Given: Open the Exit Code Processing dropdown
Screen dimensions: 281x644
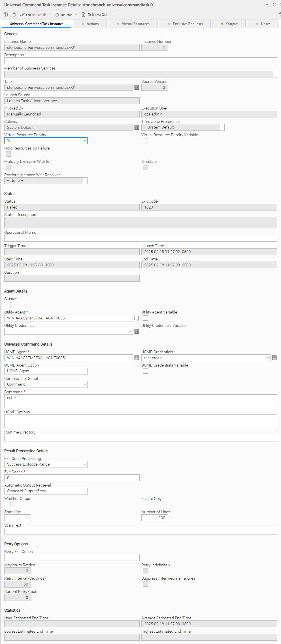Looking at the screenshot, I should (46, 464).
